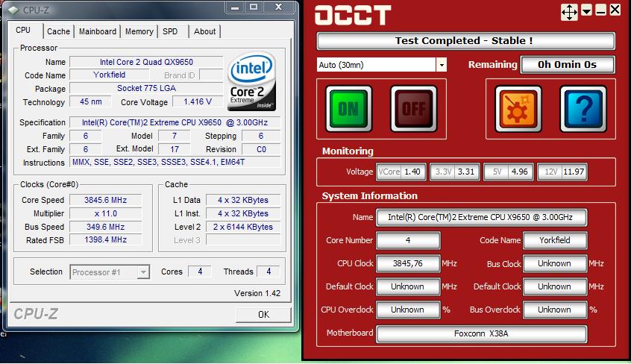Click the Code Name field Yorkfield in OCCT

(554, 240)
